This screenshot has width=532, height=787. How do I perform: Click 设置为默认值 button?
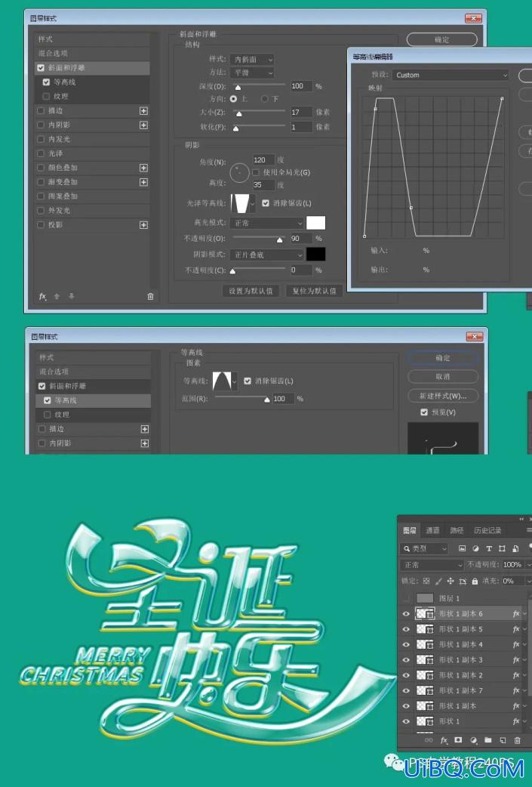click(x=251, y=291)
